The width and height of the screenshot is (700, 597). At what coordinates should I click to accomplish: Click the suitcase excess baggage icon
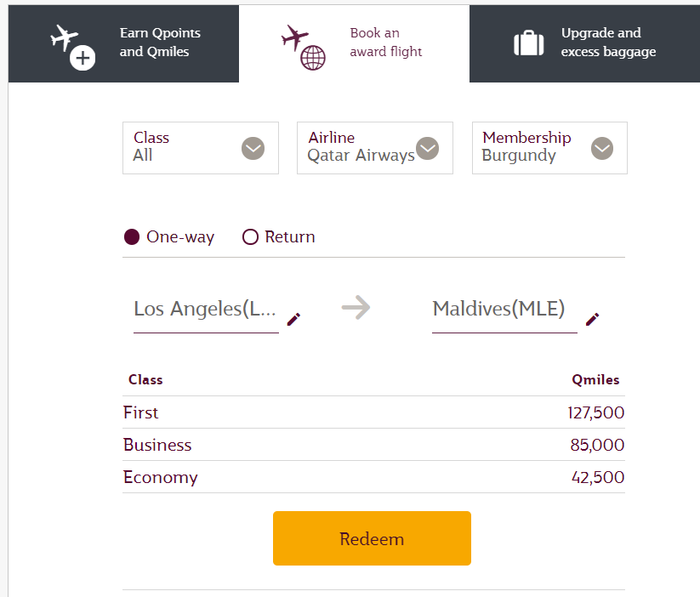[528, 43]
